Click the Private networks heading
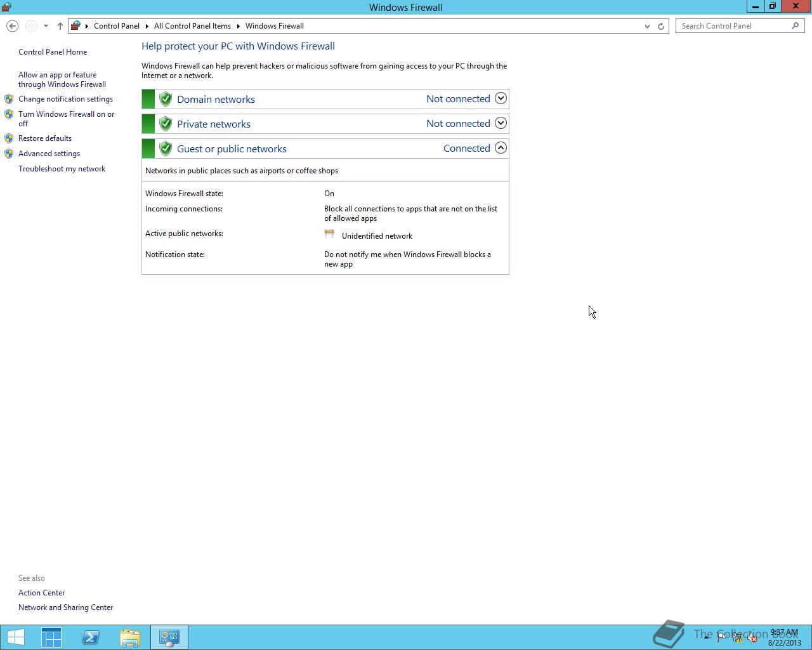Viewport: 812px width, 650px height. click(214, 124)
